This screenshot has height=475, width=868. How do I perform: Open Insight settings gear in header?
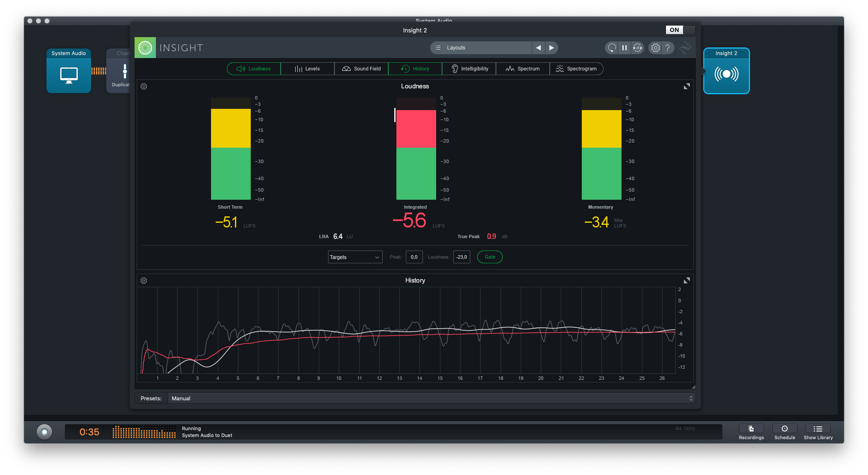(655, 48)
